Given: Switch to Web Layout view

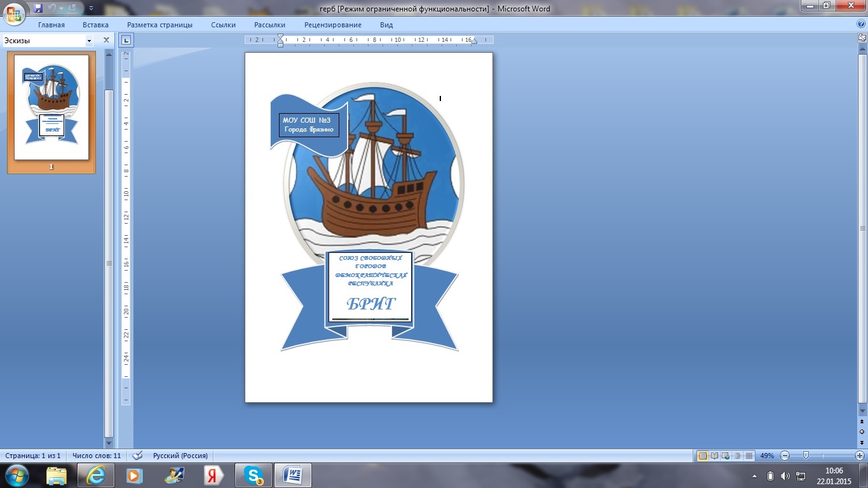Looking at the screenshot, I should (x=726, y=456).
